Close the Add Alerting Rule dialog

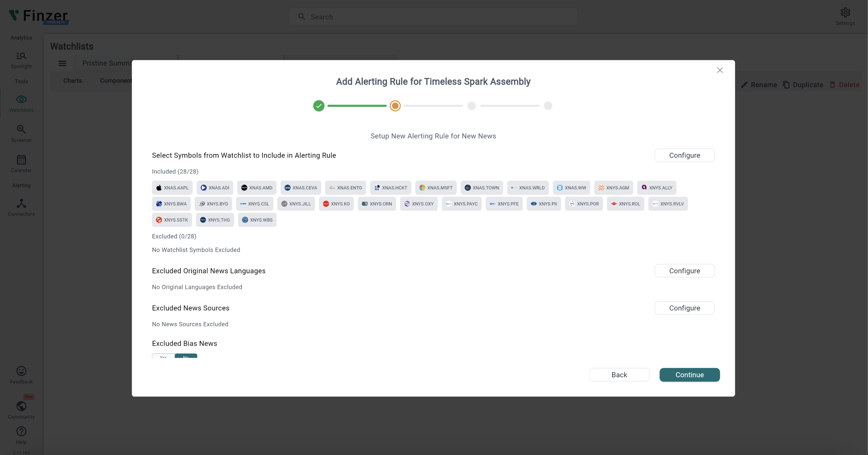tap(720, 70)
